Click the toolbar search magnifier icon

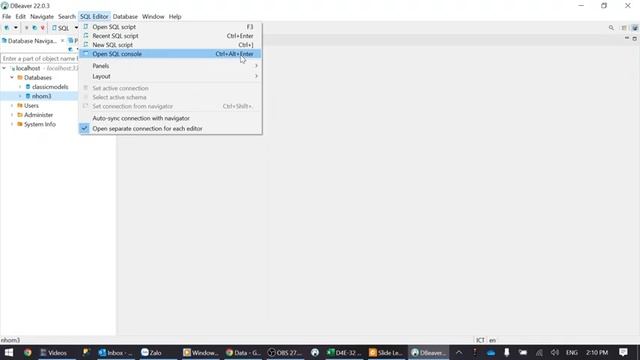[611, 28]
